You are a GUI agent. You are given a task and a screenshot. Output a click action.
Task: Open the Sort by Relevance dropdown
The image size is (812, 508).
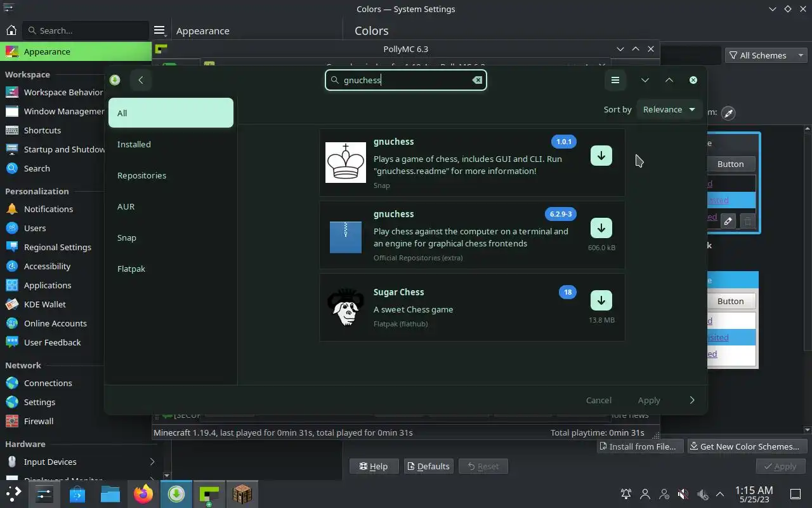pyautogui.click(x=669, y=109)
